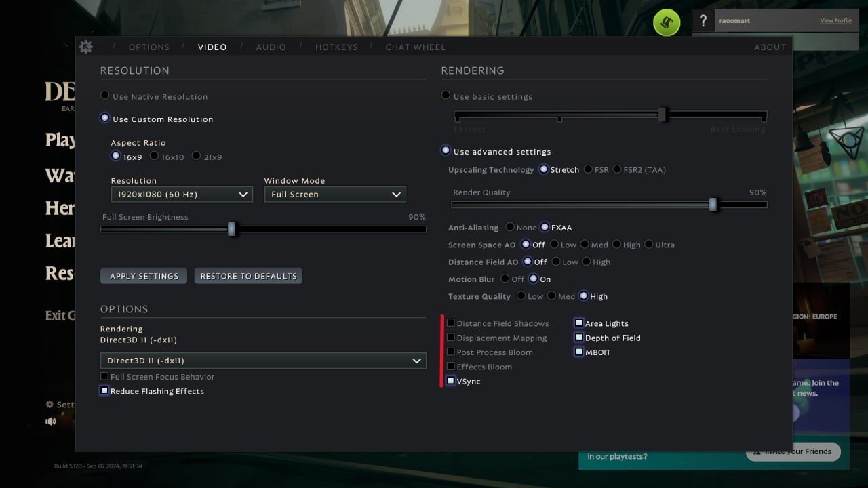Enable Displacement Mapping checkbox
868x488 pixels.
(x=450, y=338)
